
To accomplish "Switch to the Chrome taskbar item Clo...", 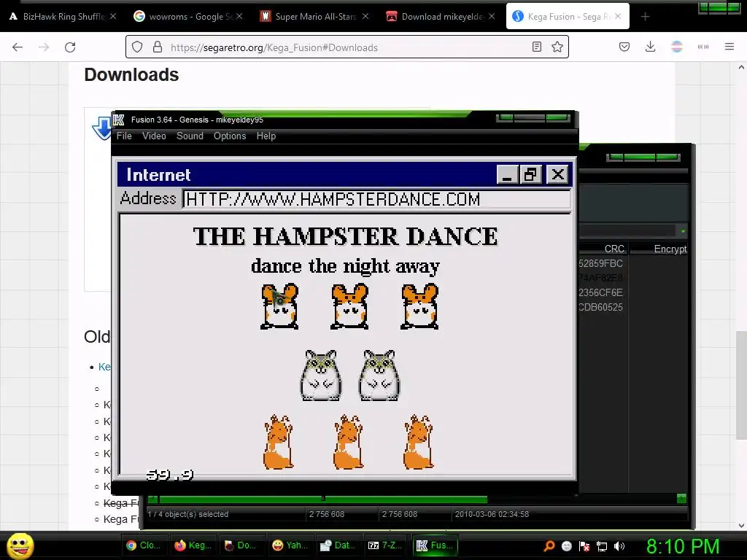I will [144, 545].
